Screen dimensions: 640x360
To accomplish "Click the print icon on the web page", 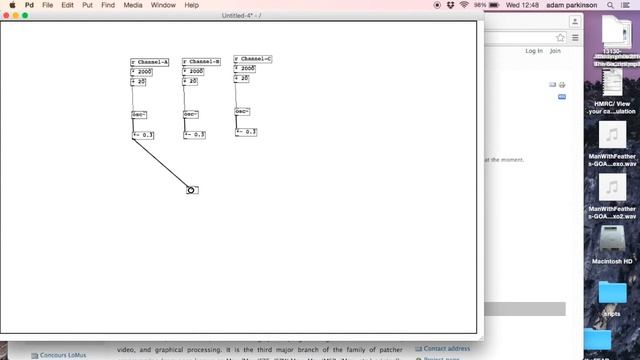I will (x=562, y=85).
